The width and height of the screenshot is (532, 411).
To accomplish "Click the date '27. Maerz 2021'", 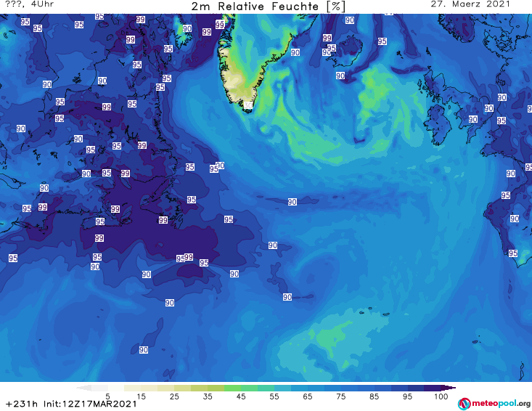I will pyautogui.click(x=470, y=4).
